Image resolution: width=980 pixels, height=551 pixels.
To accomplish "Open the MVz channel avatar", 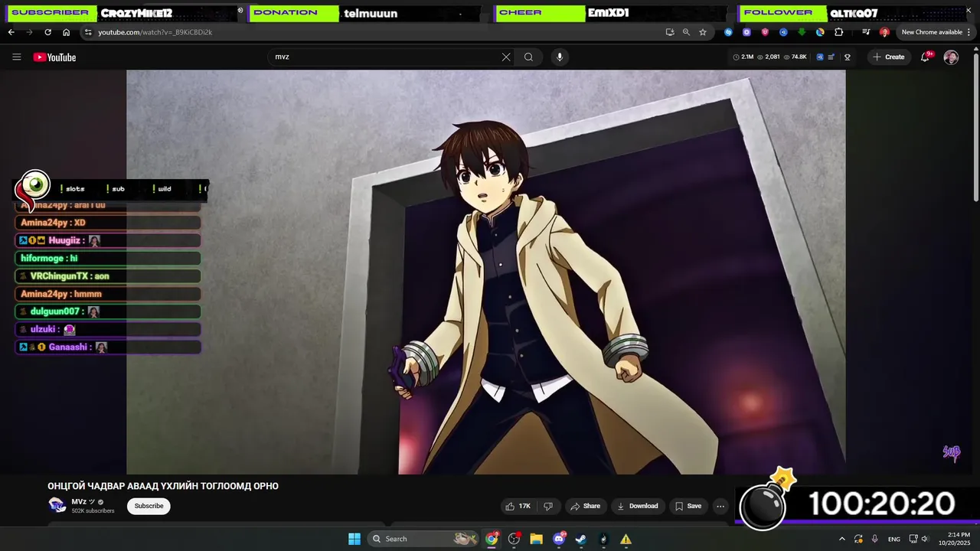I will [57, 505].
